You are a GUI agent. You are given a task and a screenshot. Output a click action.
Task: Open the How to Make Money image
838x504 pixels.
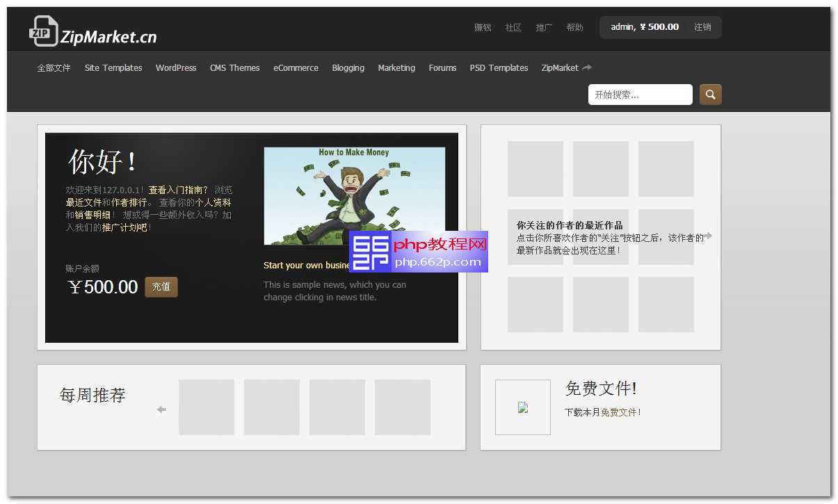click(x=355, y=196)
